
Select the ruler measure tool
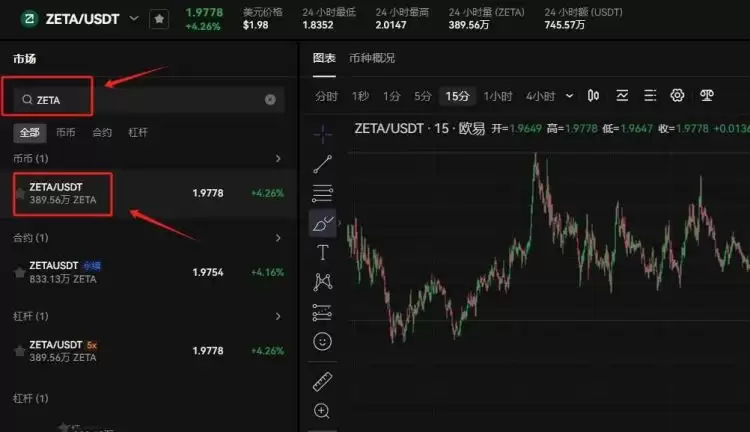322,381
